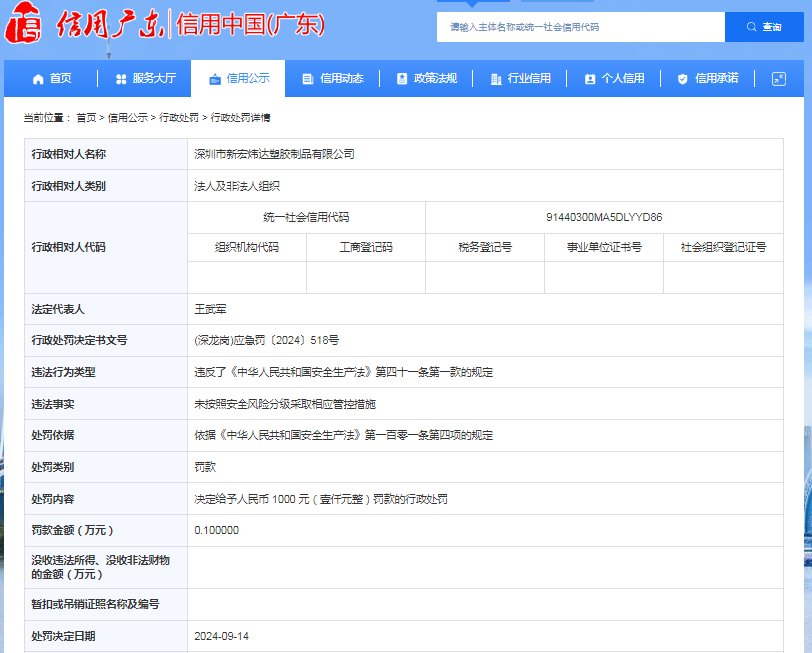The width and height of the screenshot is (812, 653).
Task: Click the decision date 2024-09-14
Action: [222, 636]
